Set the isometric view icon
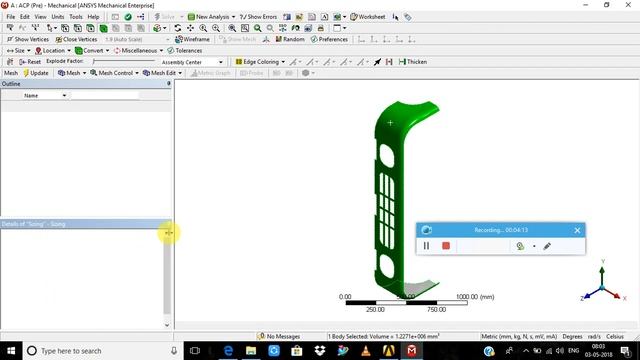 click(x=283, y=28)
